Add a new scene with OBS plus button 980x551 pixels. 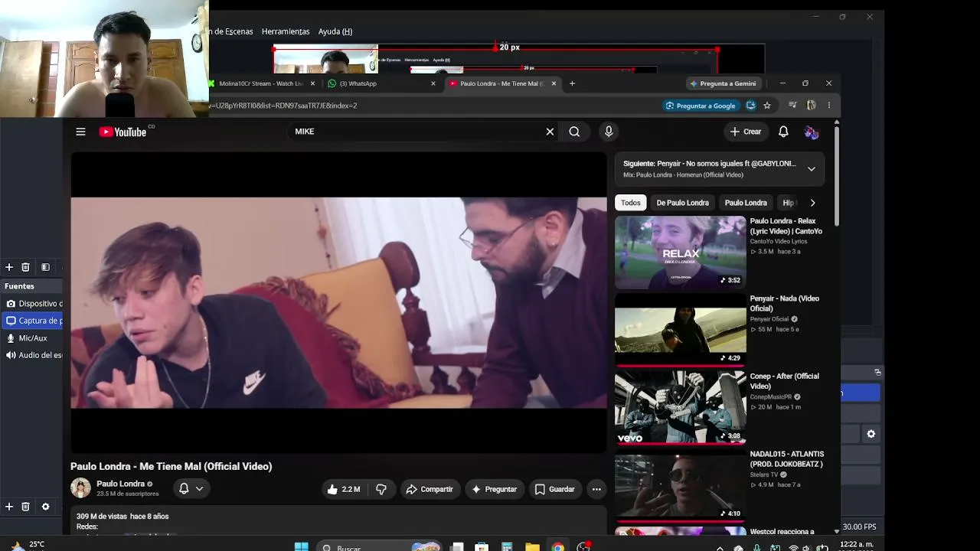coord(9,267)
